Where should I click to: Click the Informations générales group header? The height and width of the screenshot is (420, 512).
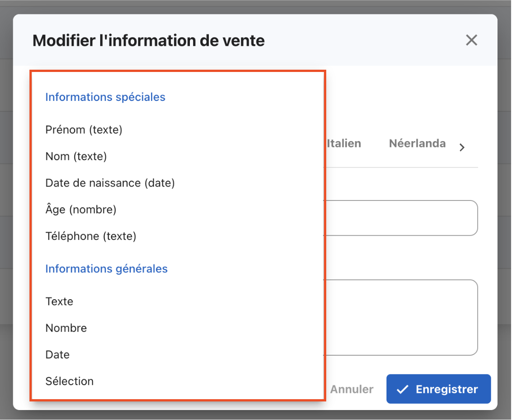[x=106, y=269]
